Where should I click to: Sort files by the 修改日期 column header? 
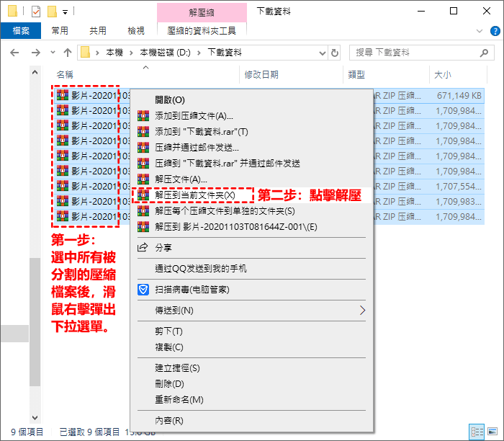261,74
